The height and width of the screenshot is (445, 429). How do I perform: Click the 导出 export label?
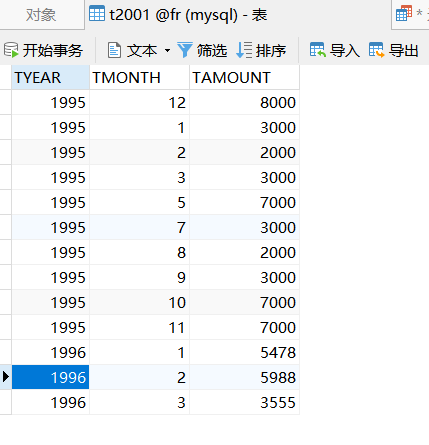click(x=403, y=51)
